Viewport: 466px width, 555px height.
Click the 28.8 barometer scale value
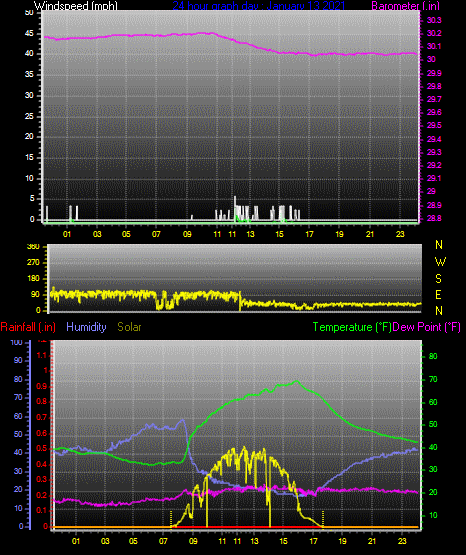pos(434,218)
